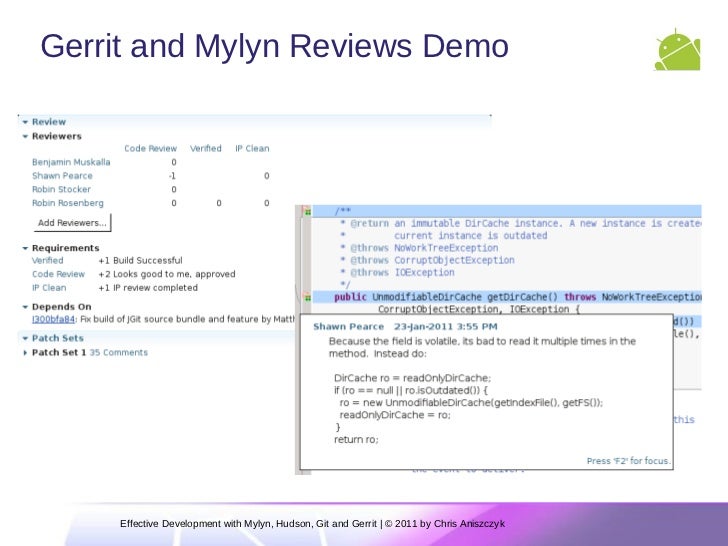The image size is (728, 546).
Task: Expand Patch Set 1
Action: 25,353
